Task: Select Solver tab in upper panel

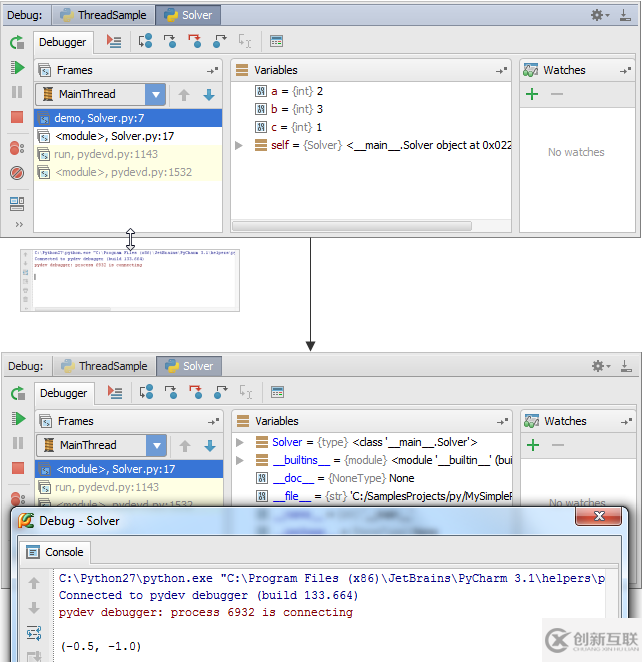Action: point(188,15)
